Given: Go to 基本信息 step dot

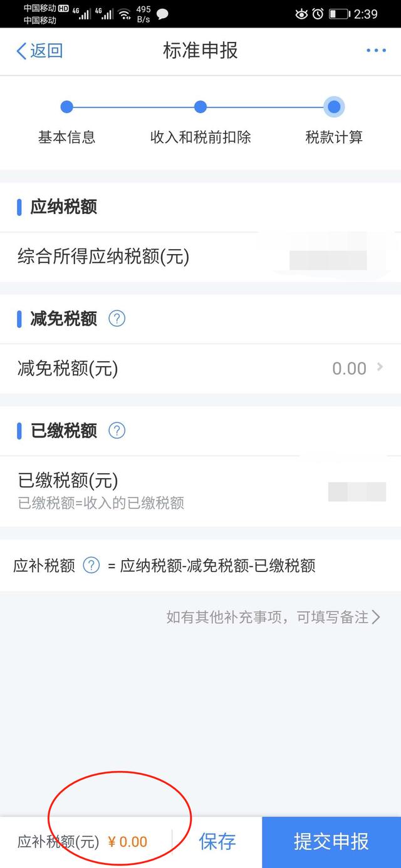Looking at the screenshot, I should point(67,107).
